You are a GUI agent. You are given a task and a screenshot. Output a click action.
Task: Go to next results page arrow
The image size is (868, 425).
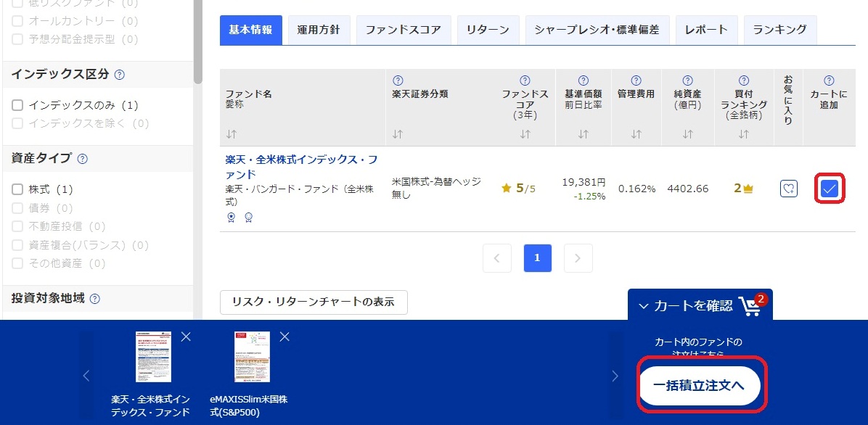click(578, 258)
